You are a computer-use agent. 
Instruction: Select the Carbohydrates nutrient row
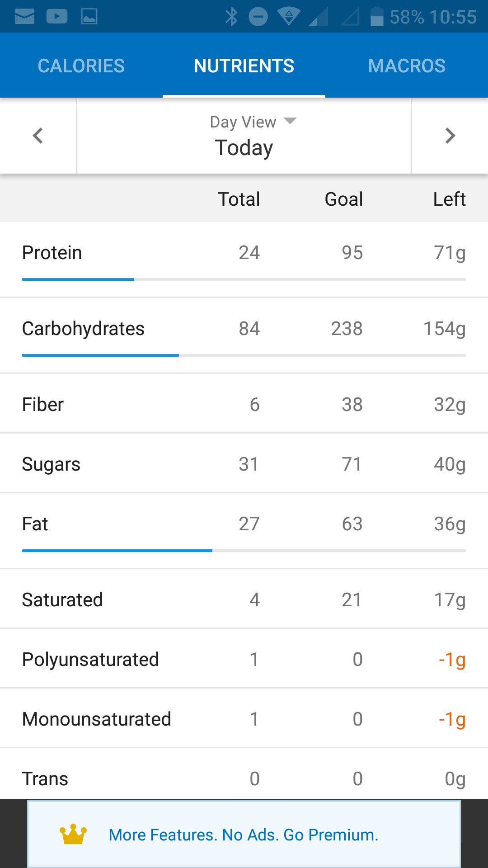(x=244, y=329)
